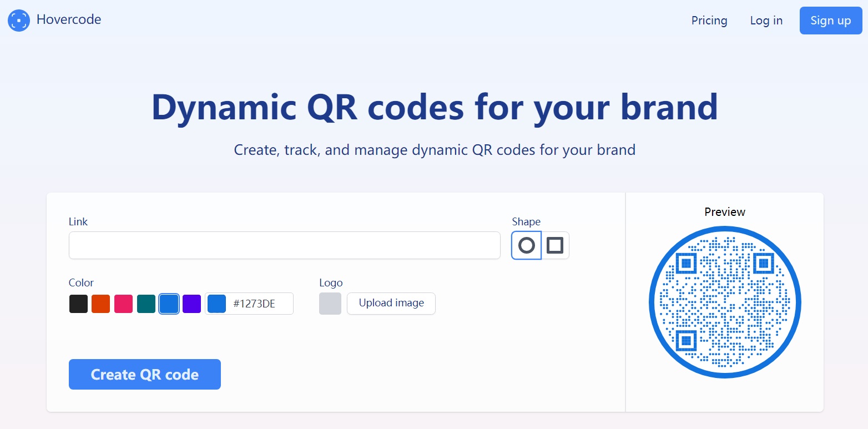Click the 'Create, track, and manage' subtitle

435,150
